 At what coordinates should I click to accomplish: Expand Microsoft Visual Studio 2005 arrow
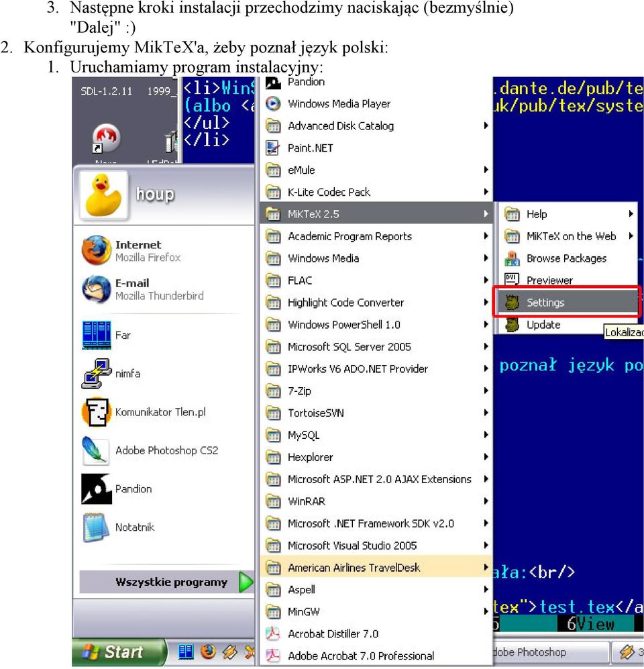pyautogui.click(x=486, y=546)
